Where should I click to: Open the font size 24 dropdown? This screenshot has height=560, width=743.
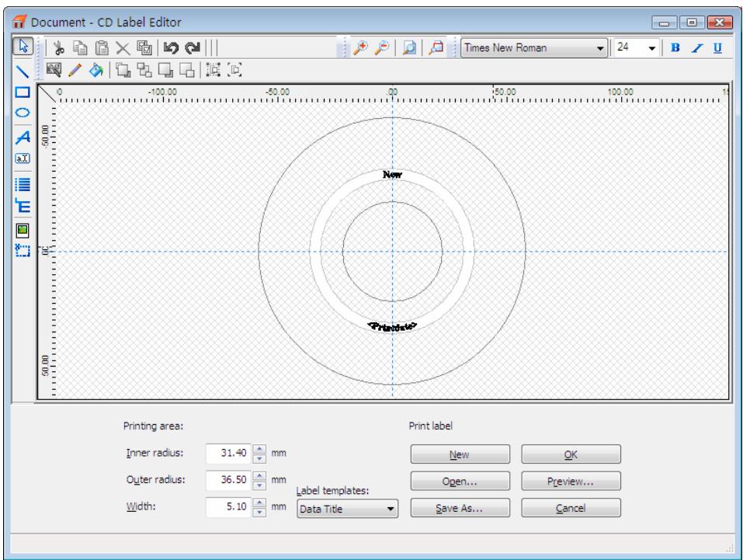[x=636, y=48]
